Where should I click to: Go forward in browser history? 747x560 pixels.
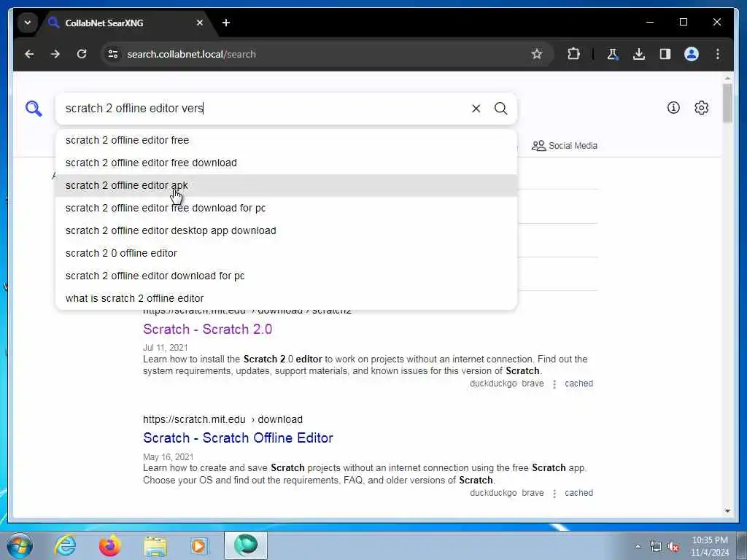55,54
